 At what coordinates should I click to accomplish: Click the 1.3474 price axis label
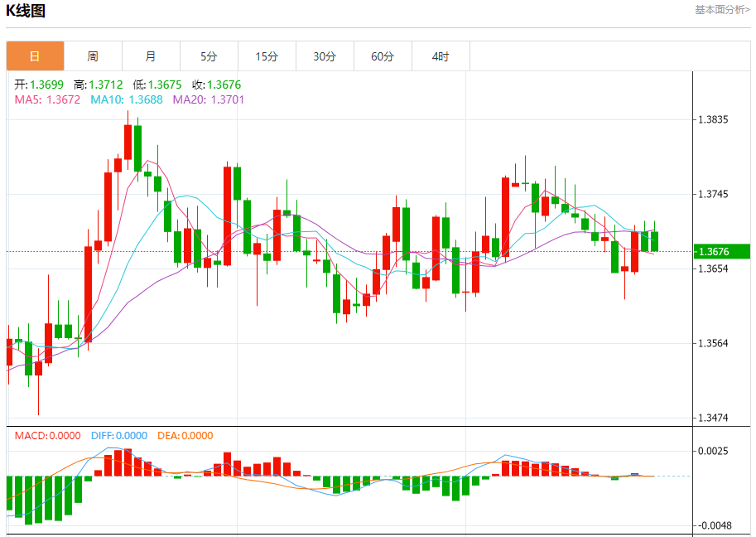coord(713,418)
